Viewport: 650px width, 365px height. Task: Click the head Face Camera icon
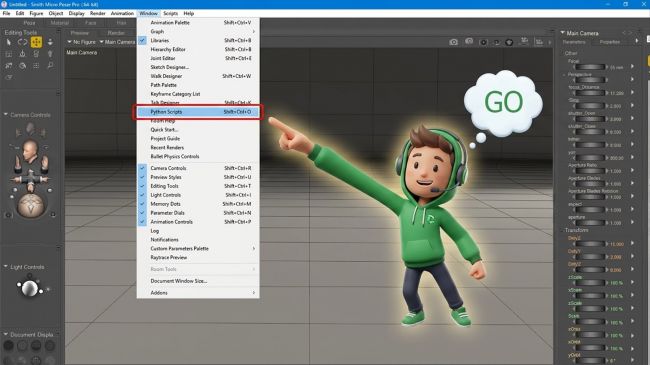(x=30, y=150)
